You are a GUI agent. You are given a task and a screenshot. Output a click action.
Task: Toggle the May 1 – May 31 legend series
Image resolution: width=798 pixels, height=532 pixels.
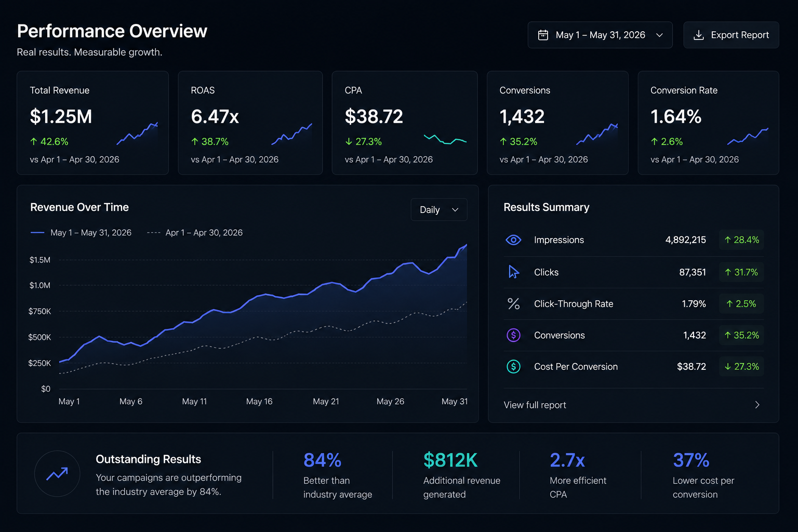click(x=81, y=233)
